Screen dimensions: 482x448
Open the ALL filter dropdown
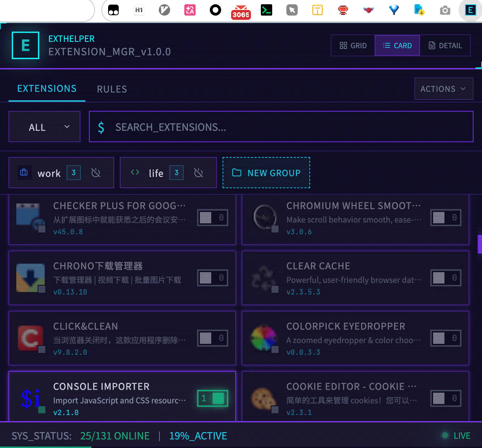click(x=44, y=127)
